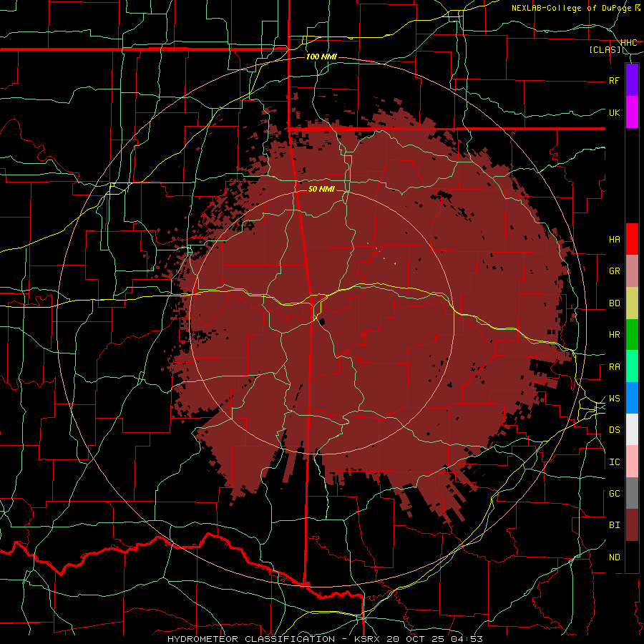Viewport: 644px width, 644px height.
Task: Click the GR legend label
Action: click(615, 271)
